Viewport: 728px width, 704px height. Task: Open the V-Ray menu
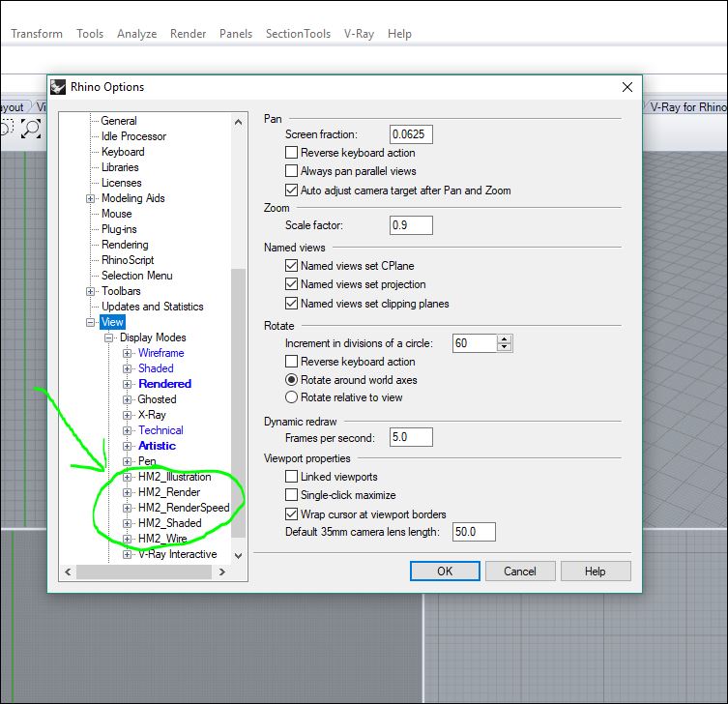(359, 34)
